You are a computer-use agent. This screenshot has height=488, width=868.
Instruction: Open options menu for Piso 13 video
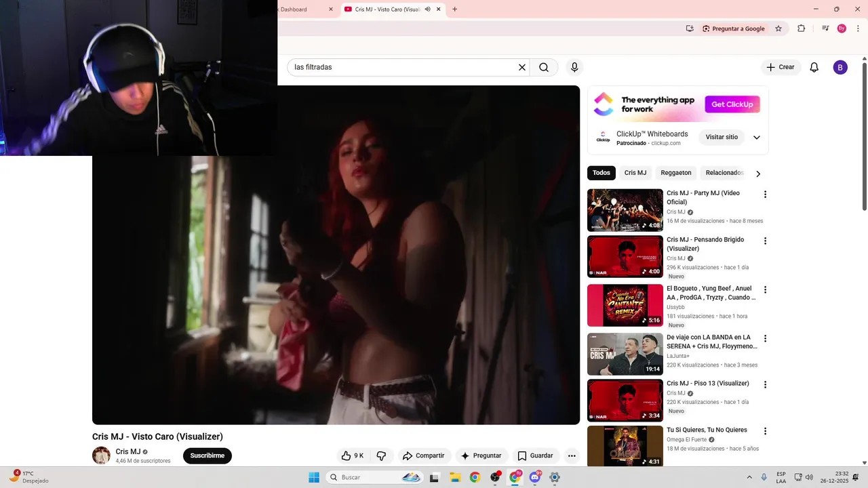(765, 384)
